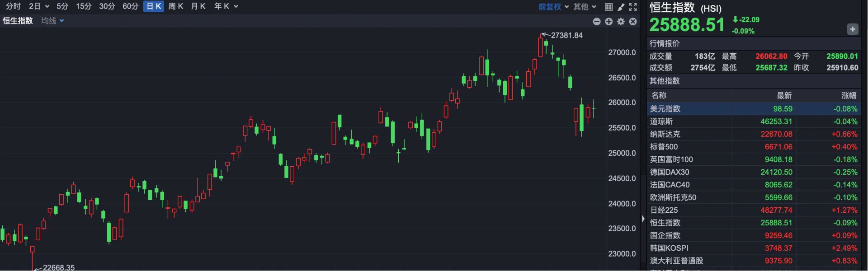Open the multi-chart grid layout
Viewport: 868px width, 271px height.
[609, 7]
